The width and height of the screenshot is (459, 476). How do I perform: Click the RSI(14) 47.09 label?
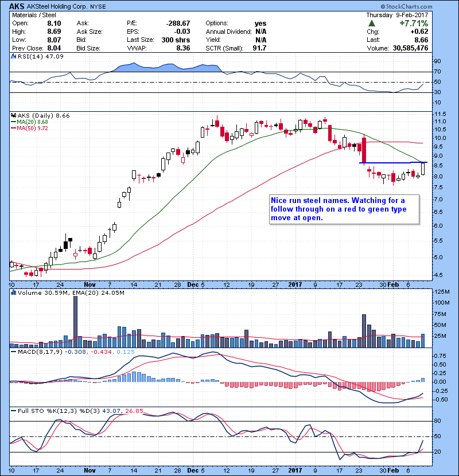point(41,56)
